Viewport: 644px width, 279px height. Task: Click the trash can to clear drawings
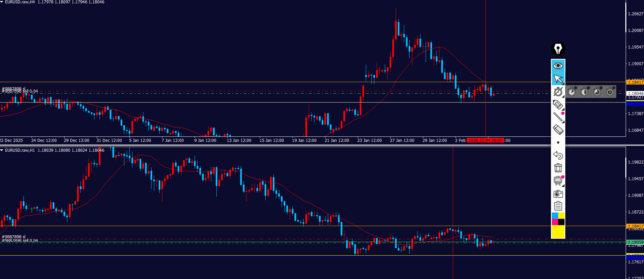pyautogui.click(x=558, y=168)
